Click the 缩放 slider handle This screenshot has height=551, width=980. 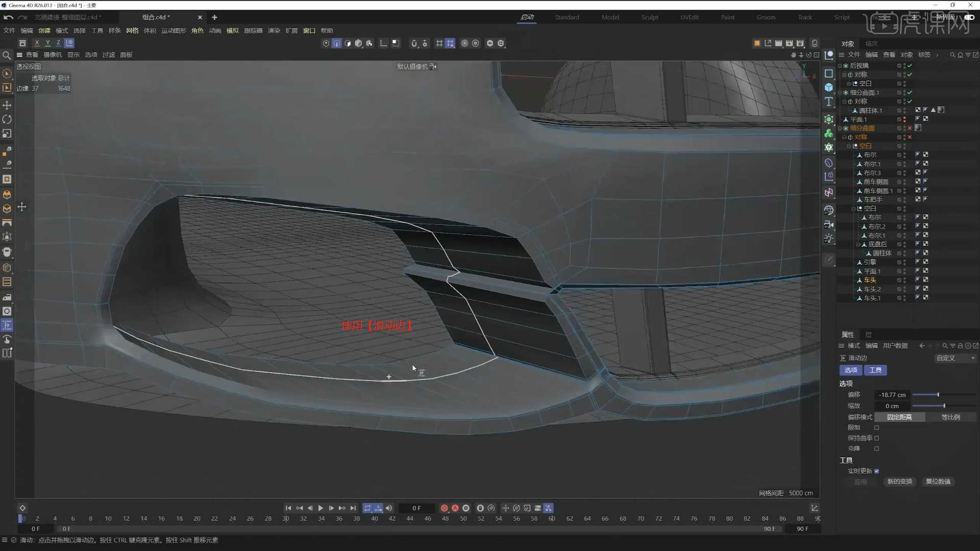pos(944,406)
